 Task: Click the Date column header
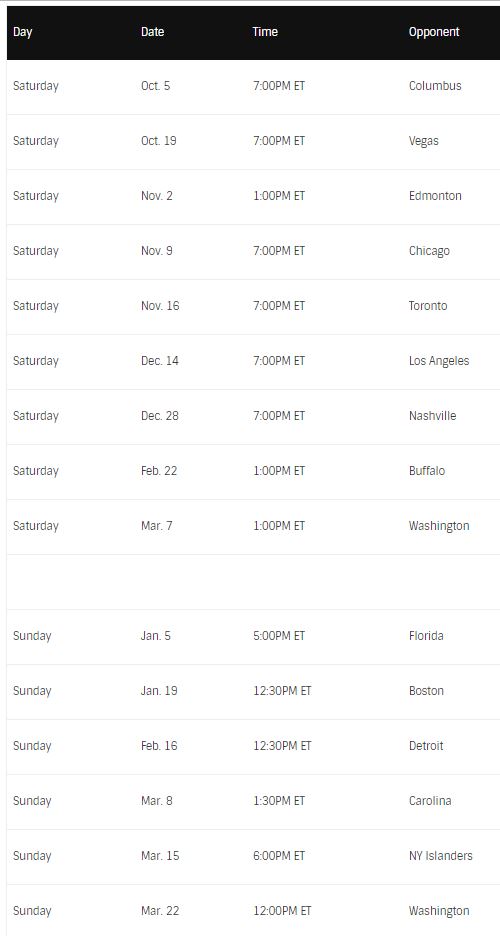click(152, 32)
